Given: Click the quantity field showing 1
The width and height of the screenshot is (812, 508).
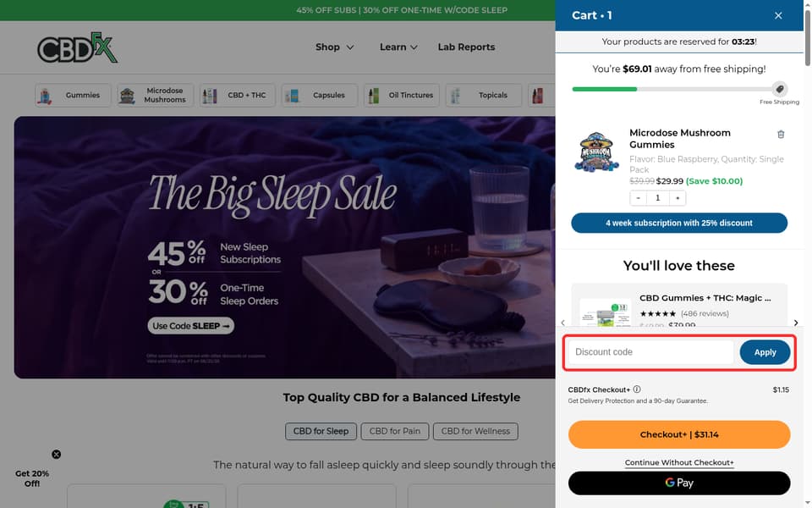Looking at the screenshot, I should (x=658, y=198).
